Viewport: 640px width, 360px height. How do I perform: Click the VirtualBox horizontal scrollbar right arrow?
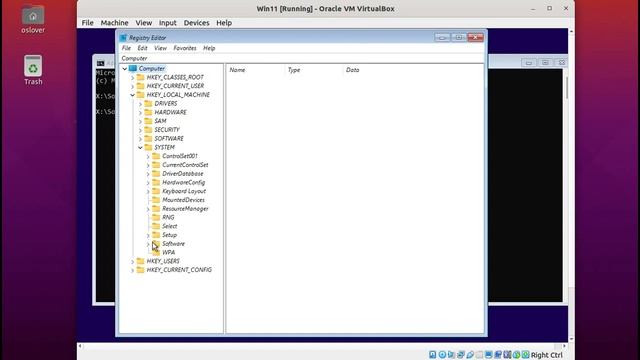pos(565,346)
